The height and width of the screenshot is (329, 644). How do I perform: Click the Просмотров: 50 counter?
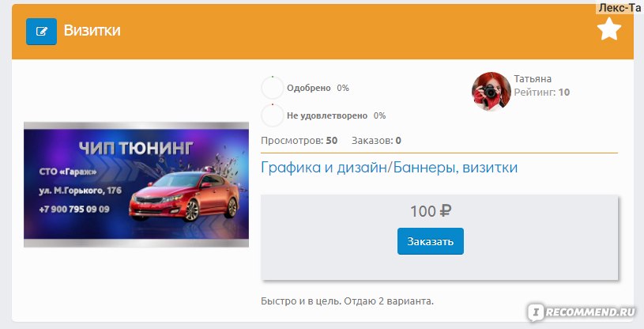pos(299,141)
